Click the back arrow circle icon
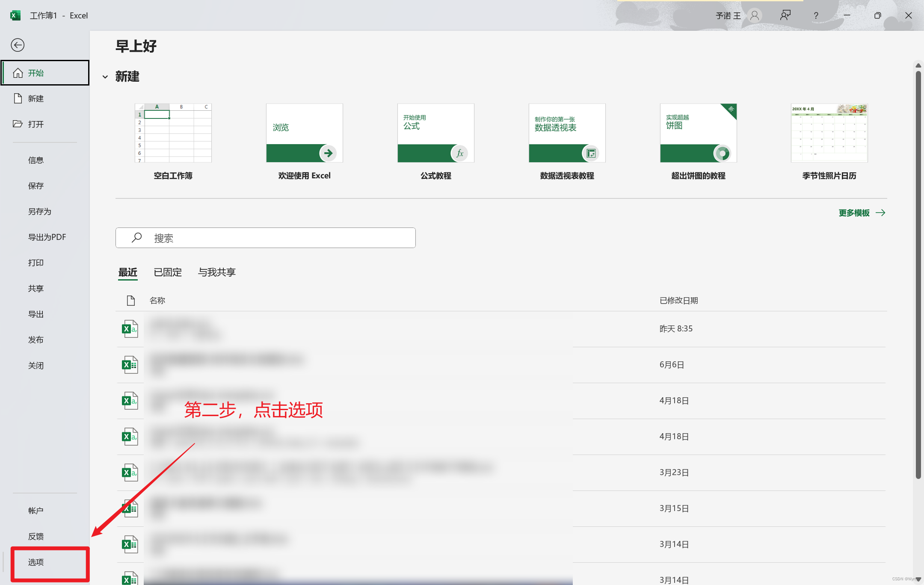Image resolution: width=924 pixels, height=585 pixels. [x=18, y=45]
